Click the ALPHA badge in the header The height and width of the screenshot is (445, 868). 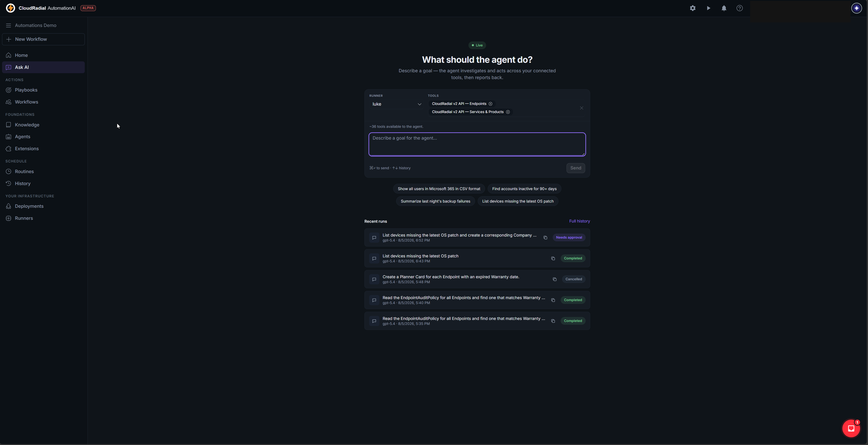[x=88, y=8]
